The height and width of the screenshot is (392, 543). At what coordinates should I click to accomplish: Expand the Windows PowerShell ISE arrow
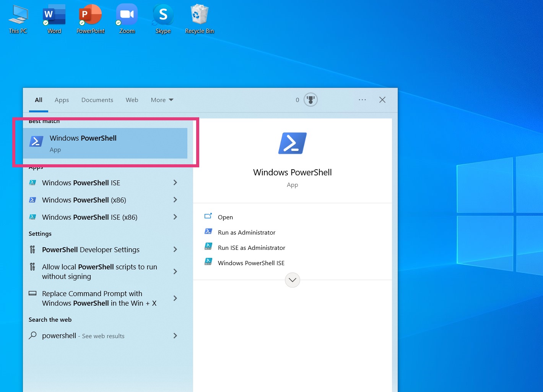point(175,183)
